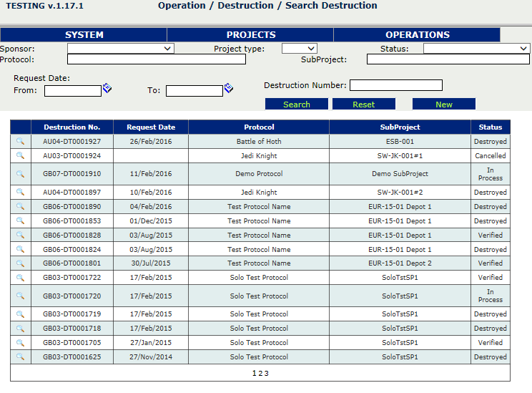Open details magnifier for GB03-DT0001720
The height and width of the screenshot is (393, 532).
click(x=20, y=296)
